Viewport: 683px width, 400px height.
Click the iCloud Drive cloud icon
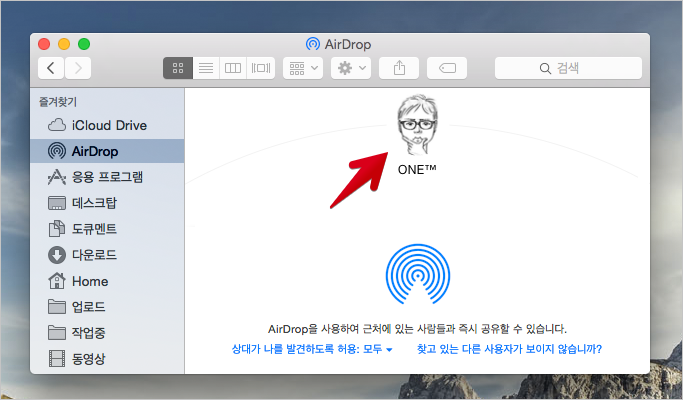pos(57,125)
